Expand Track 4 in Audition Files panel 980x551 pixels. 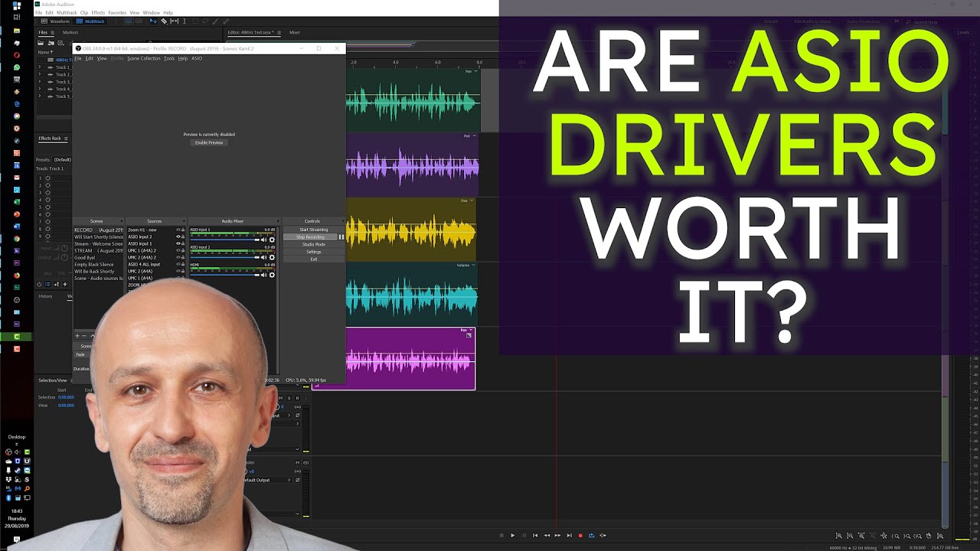point(40,89)
